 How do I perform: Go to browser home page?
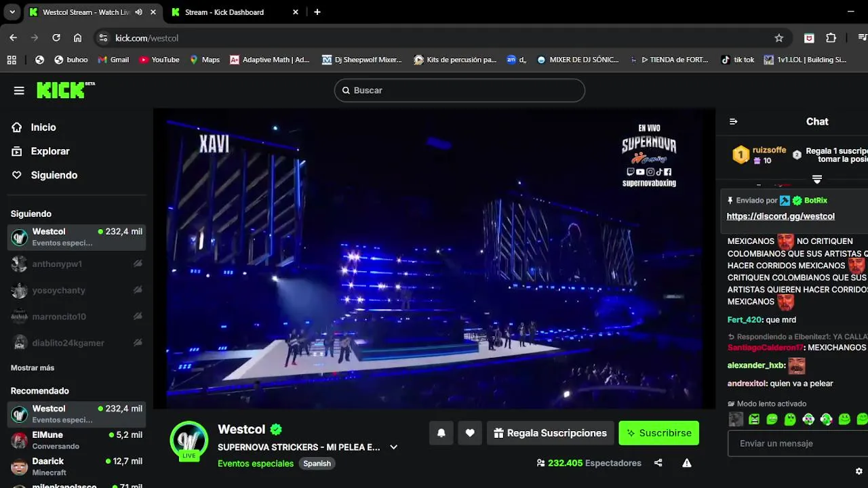[77, 38]
